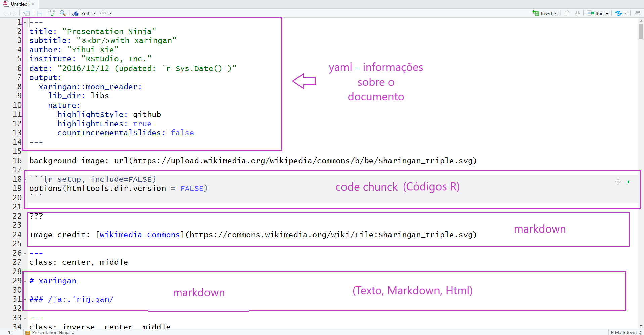Click the vertical scrollbar thumb
644x335 pixels.
[641, 31]
